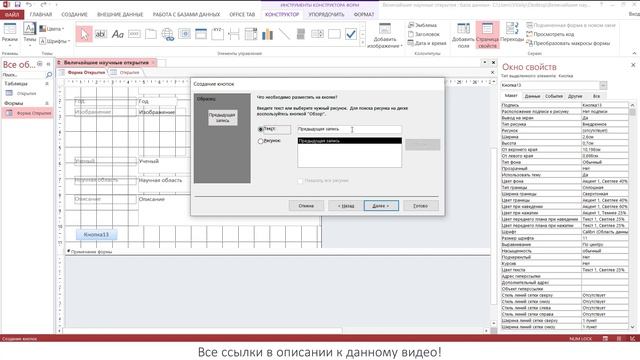Select the Line control icon
This screenshot has height=360, width=640.
(284, 34)
